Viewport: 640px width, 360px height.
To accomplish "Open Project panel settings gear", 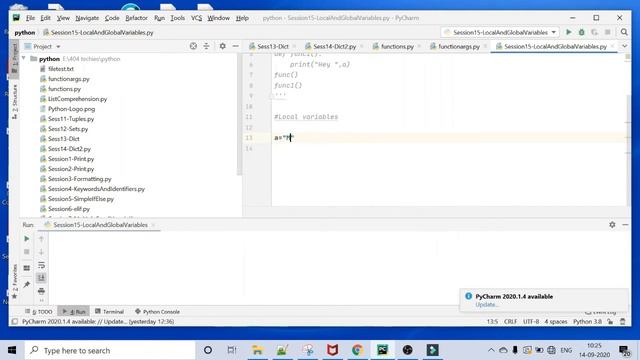I will point(222,46).
